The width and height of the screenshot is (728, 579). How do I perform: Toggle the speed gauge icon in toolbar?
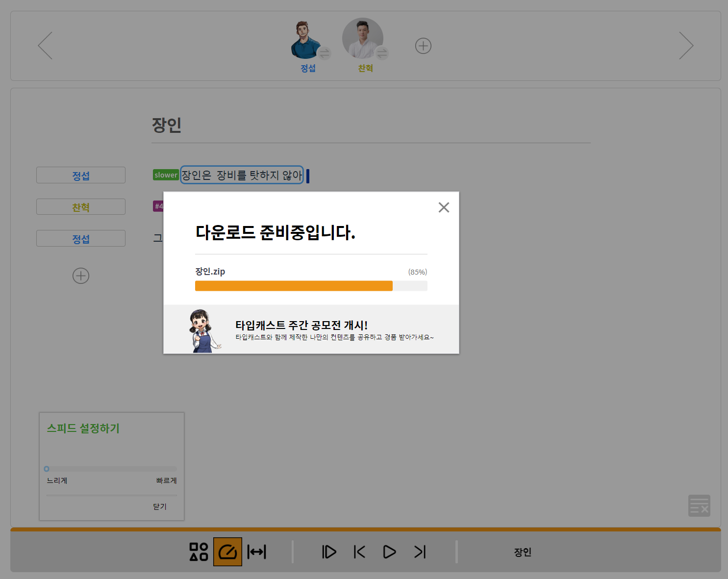[x=227, y=552]
